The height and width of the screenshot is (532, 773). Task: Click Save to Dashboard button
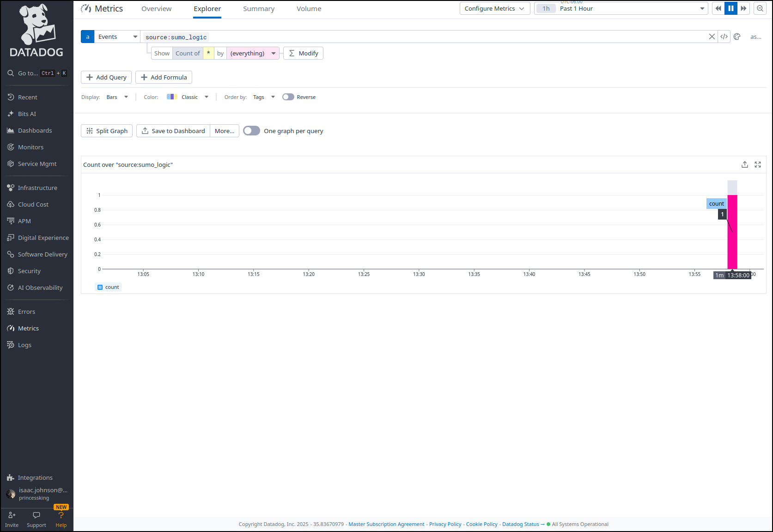(173, 131)
